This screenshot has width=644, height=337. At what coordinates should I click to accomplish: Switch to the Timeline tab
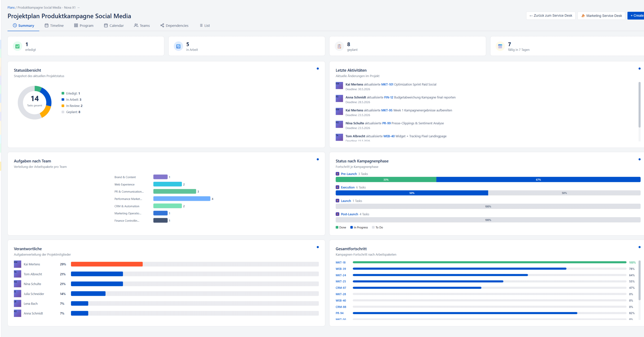[54, 26]
